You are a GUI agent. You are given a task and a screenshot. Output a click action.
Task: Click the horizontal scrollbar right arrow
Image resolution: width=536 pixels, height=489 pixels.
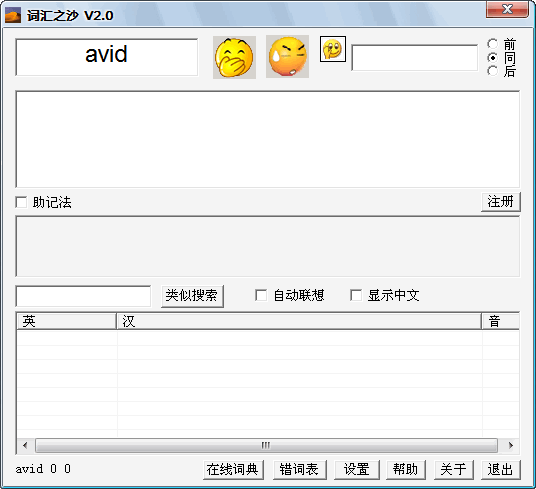click(x=510, y=445)
